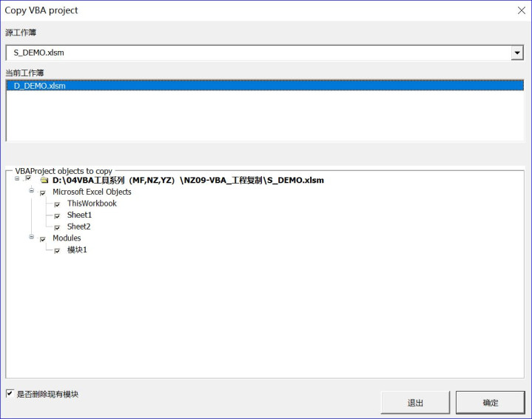The image size is (532, 419).
Task: Click the folder icon beside the D:\ path
Action: (x=44, y=181)
